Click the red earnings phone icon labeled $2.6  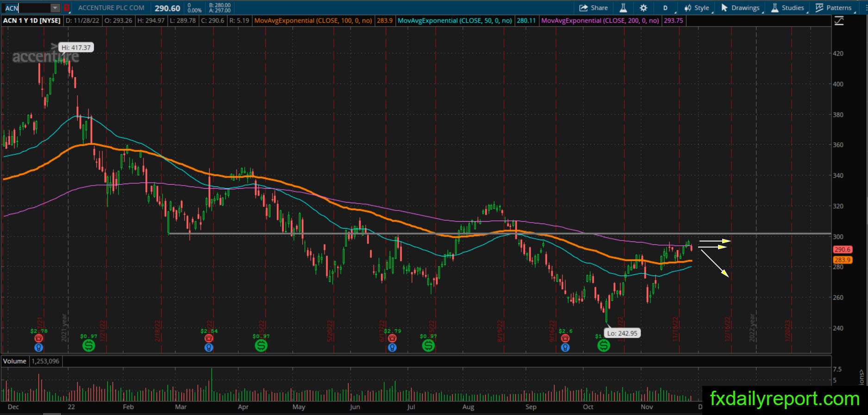tap(565, 338)
